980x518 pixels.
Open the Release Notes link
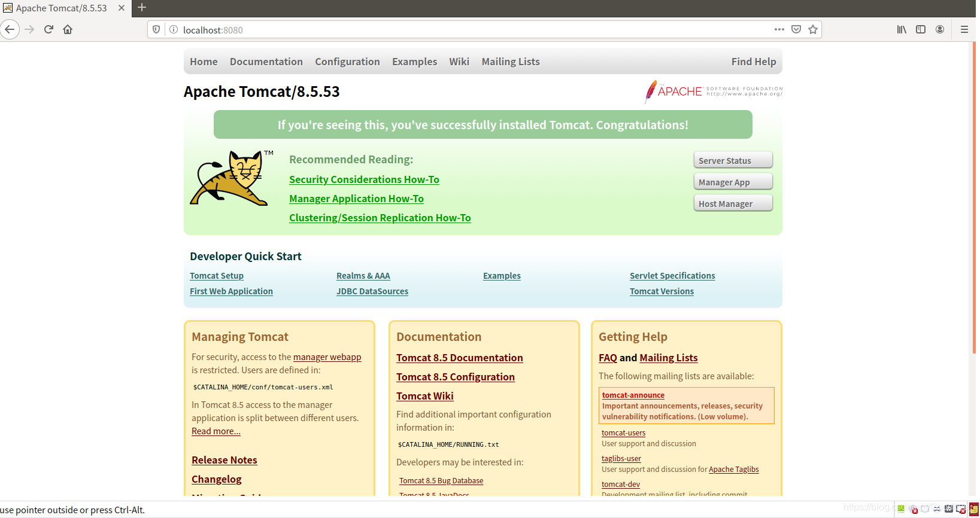[224, 460]
